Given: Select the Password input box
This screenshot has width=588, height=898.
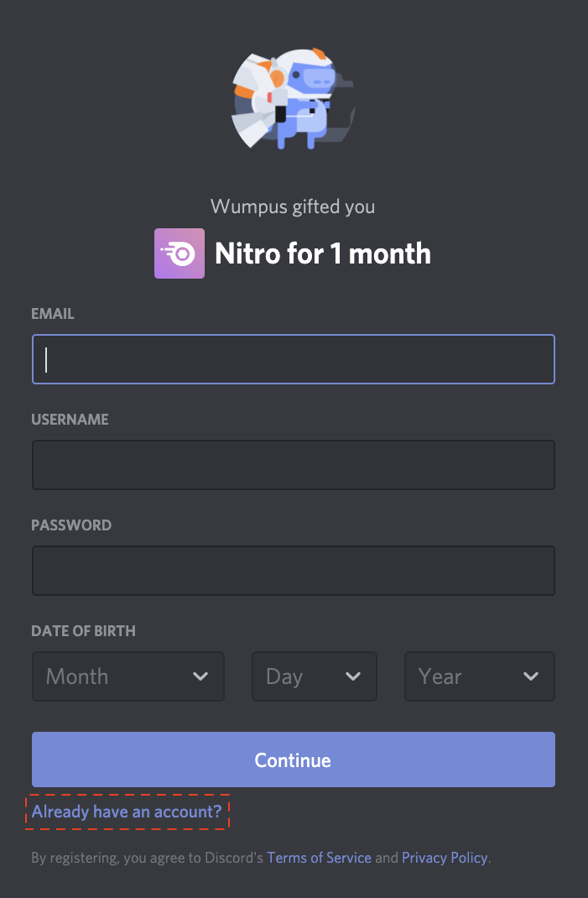Looking at the screenshot, I should pyautogui.click(x=293, y=571).
